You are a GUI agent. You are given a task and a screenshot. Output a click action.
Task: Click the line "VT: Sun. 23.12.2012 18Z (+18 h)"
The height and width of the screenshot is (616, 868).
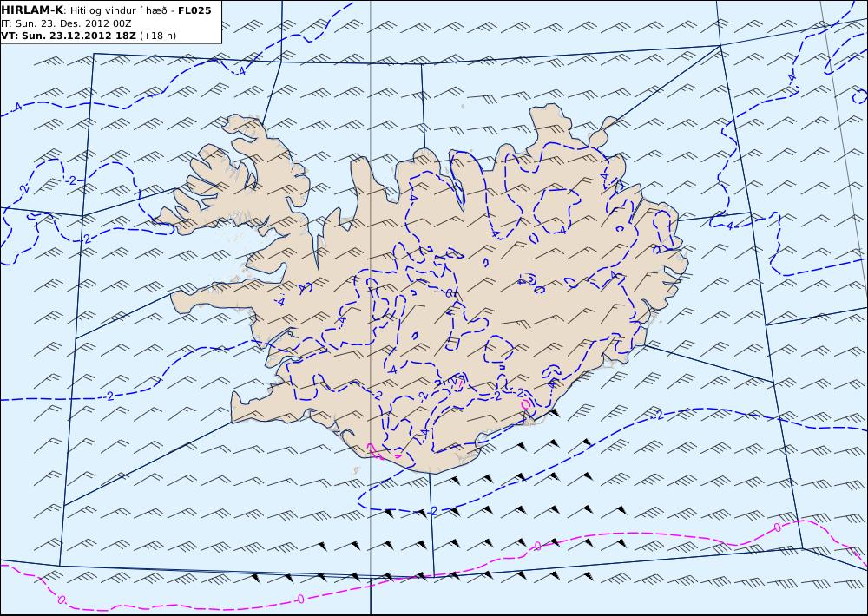(x=89, y=36)
